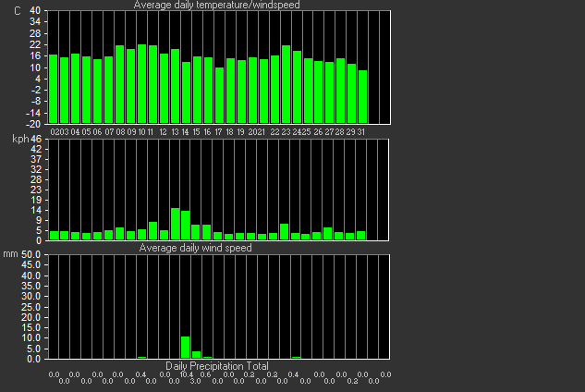Click the temperature bar for day 31
The width and height of the screenshot is (585, 392).
click(362, 97)
